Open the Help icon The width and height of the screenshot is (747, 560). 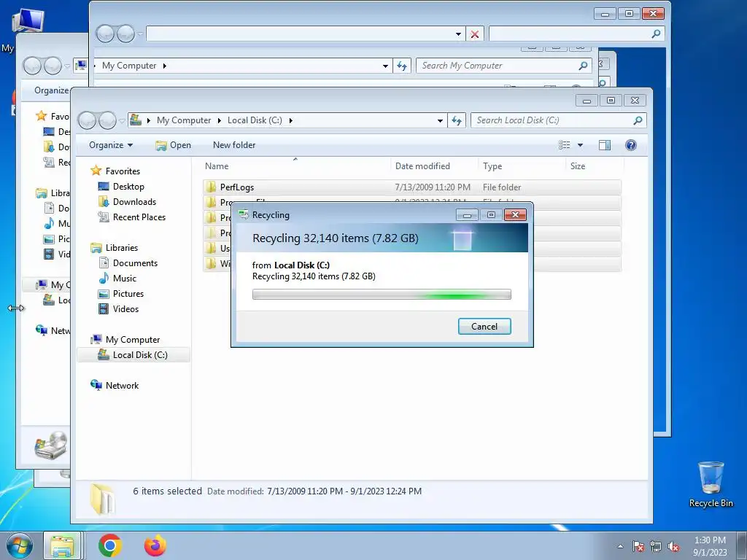631,145
